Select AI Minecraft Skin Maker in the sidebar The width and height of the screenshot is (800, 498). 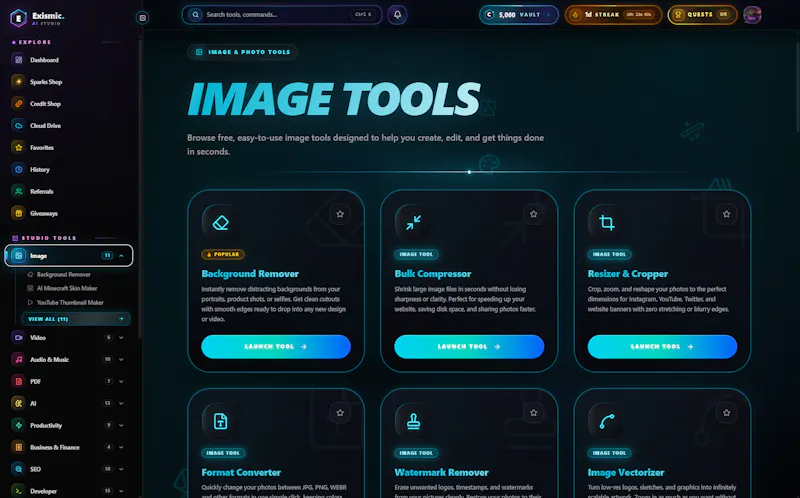pos(66,288)
